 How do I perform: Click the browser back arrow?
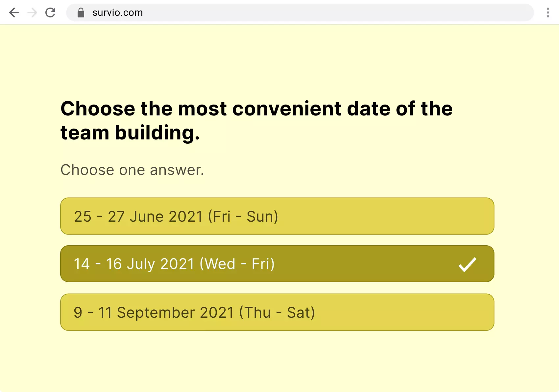(x=14, y=12)
